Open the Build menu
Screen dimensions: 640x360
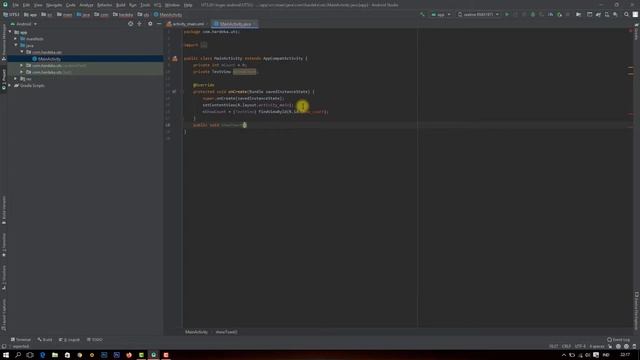pos(120,5)
